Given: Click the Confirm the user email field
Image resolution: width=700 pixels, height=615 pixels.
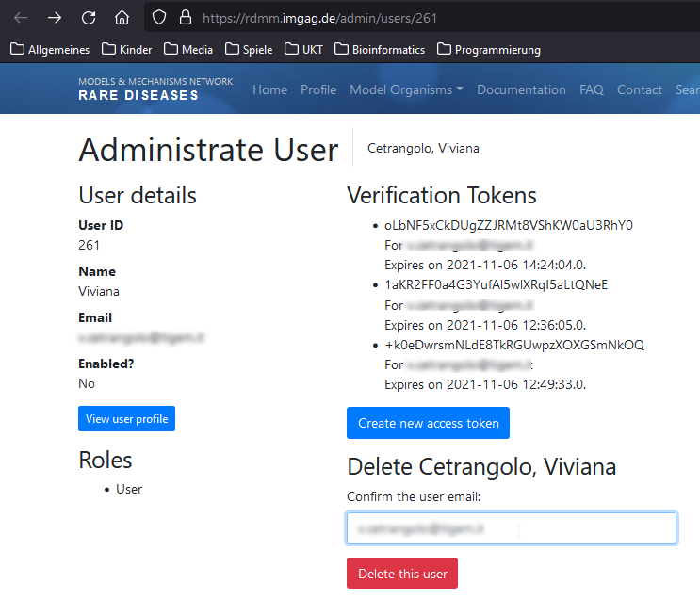Looking at the screenshot, I should pos(512,528).
